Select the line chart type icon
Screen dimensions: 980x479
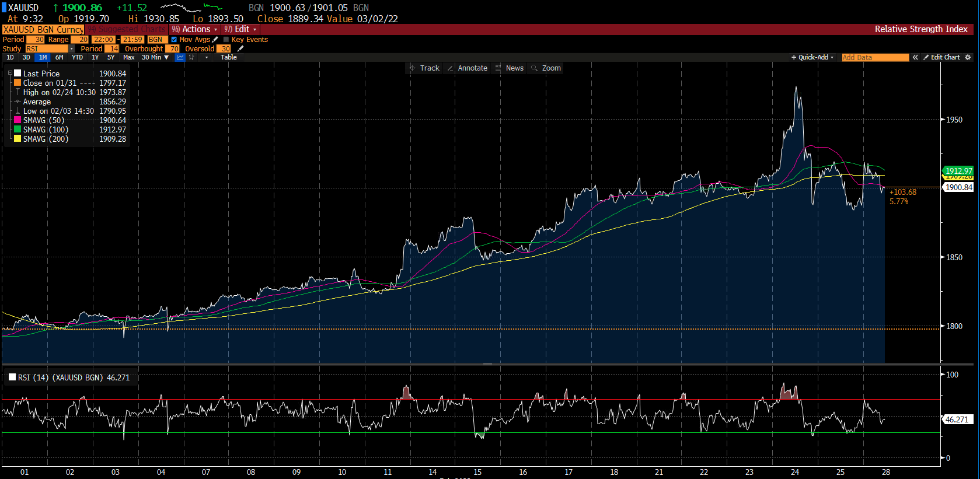pyautogui.click(x=180, y=57)
